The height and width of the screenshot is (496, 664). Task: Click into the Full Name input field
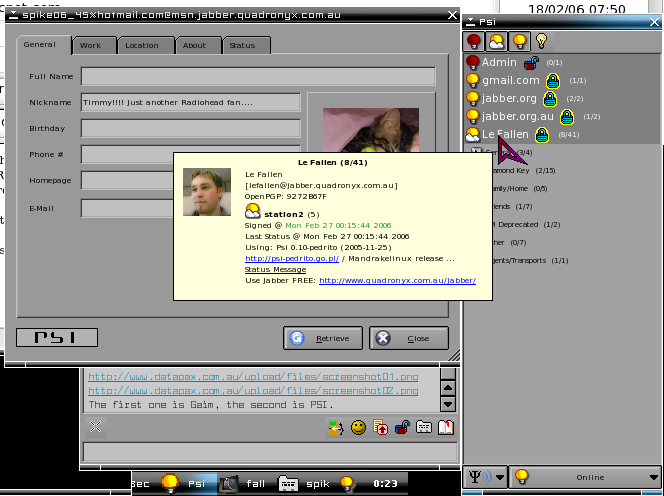(258, 77)
